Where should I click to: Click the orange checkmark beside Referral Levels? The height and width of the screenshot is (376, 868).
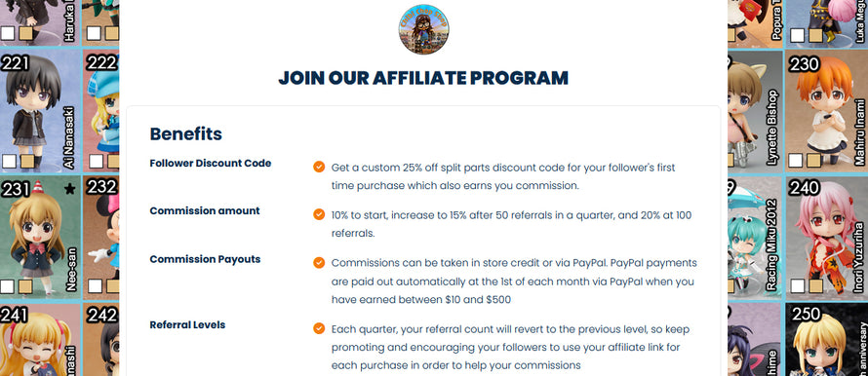(x=319, y=328)
